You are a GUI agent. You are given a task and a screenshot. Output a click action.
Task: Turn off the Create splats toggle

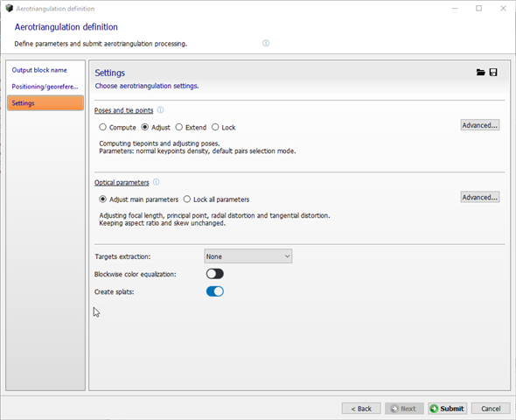(x=215, y=291)
